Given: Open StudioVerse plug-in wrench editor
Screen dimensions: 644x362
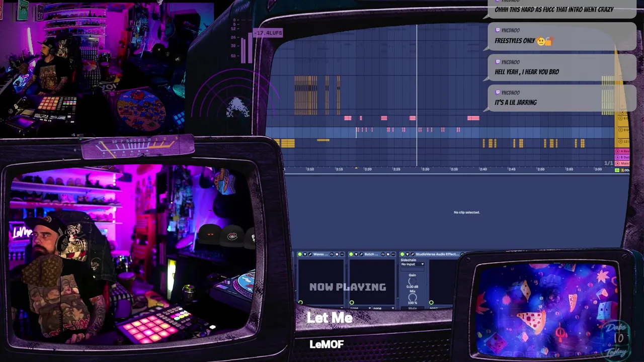Looking at the screenshot, I should (x=413, y=254).
